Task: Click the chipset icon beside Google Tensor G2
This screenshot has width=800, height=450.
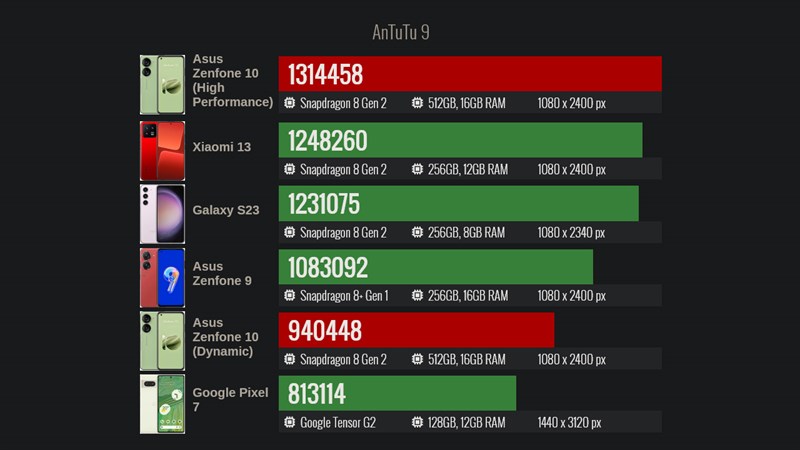Action: [289, 422]
